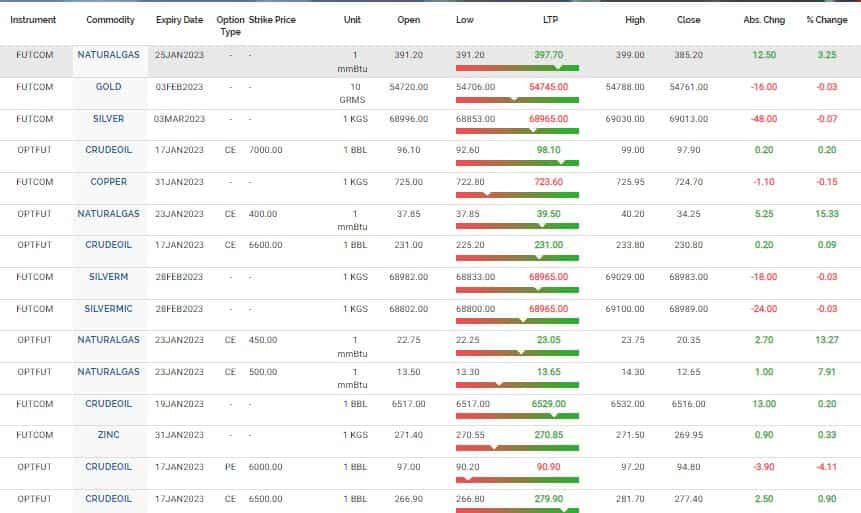This screenshot has width=861, height=513.
Task: Click the Expiry Date column header
Action: click(x=179, y=20)
